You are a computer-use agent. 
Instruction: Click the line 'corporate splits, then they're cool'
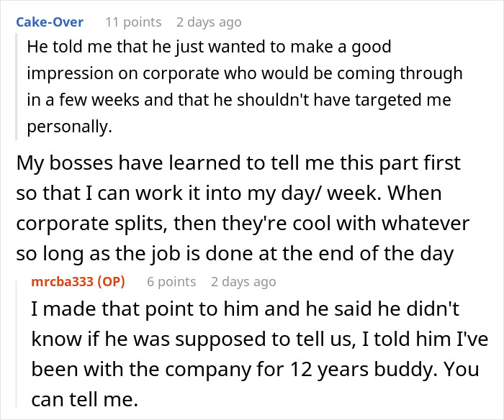click(x=243, y=223)
